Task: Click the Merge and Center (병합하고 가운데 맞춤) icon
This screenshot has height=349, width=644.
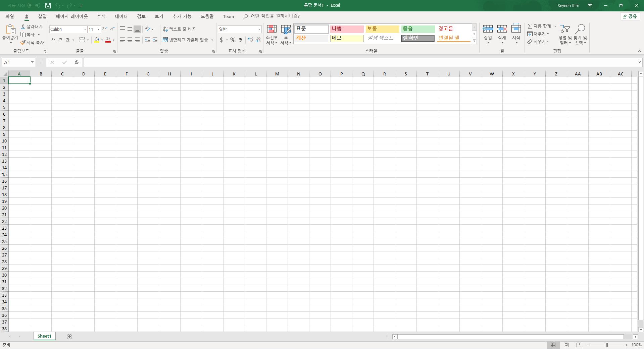Action: click(x=165, y=40)
